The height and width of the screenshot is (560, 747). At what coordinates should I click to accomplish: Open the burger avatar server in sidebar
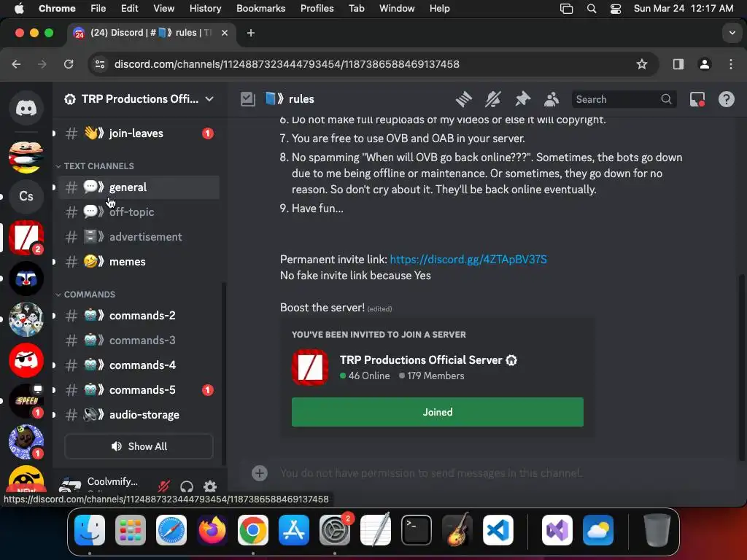[26, 157]
